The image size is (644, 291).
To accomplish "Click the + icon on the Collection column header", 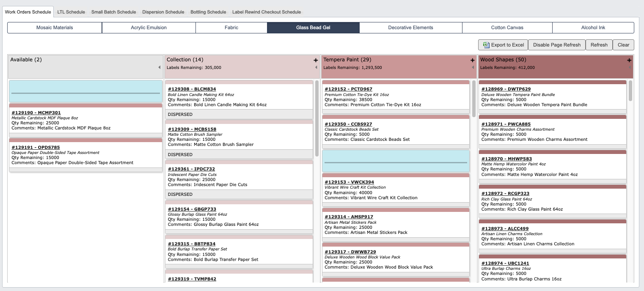I will click(x=316, y=60).
